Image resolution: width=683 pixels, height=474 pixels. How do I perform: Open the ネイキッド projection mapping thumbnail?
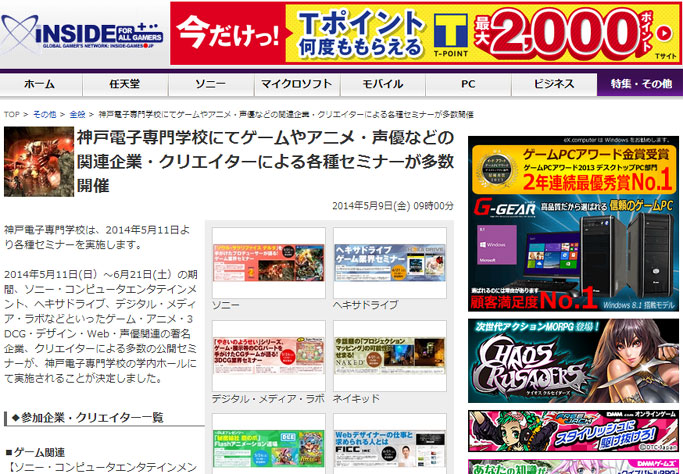pyautogui.click(x=390, y=356)
